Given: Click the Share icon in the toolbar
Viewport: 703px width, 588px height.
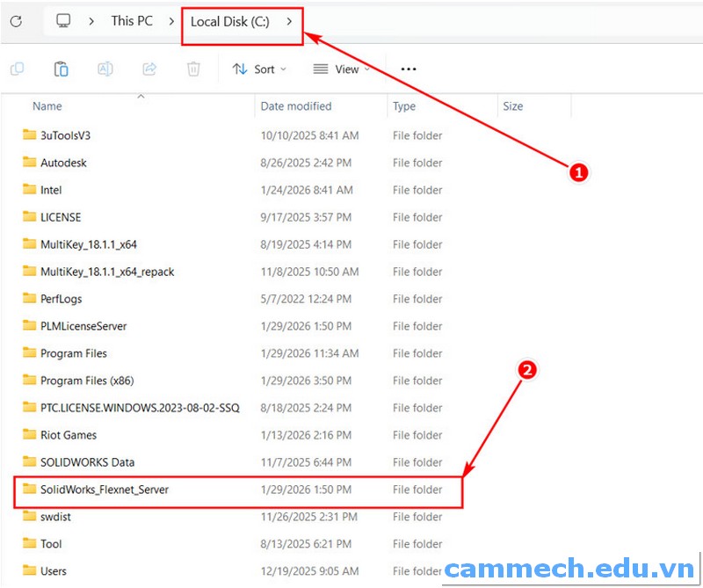Looking at the screenshot, I should pyautogui.click(x=149, y=69).
